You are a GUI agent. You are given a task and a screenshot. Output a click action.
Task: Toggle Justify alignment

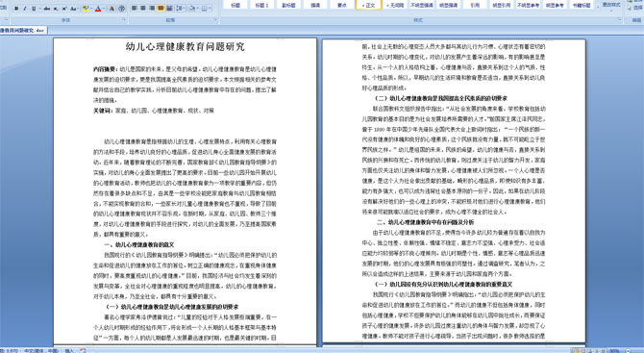pos(161,9)
